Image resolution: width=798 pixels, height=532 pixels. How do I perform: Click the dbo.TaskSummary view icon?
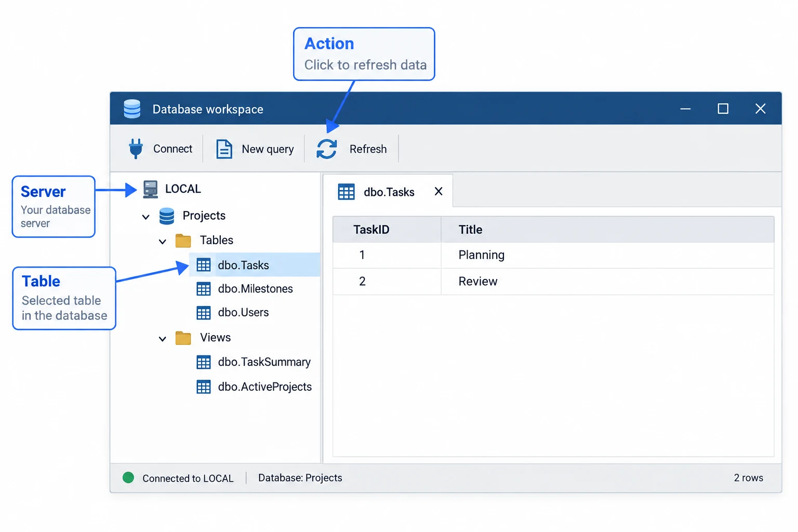[204, 362]
